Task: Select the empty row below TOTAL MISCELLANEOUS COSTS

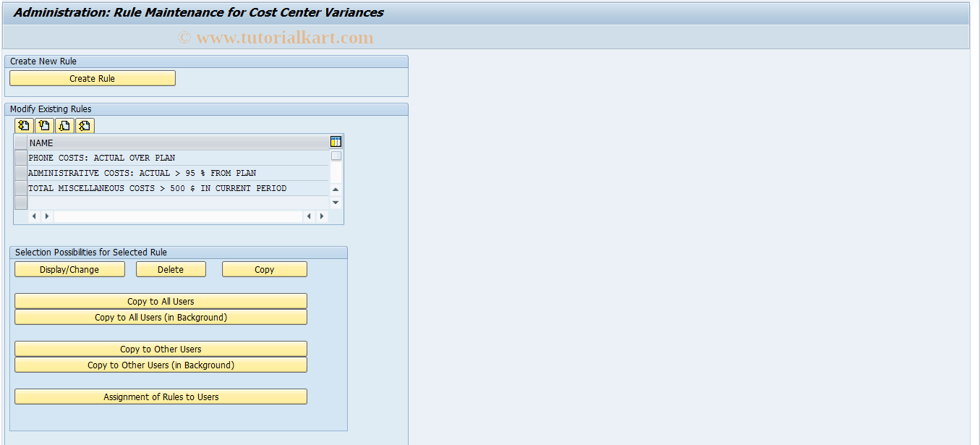Action: click(x=20, y=203)
